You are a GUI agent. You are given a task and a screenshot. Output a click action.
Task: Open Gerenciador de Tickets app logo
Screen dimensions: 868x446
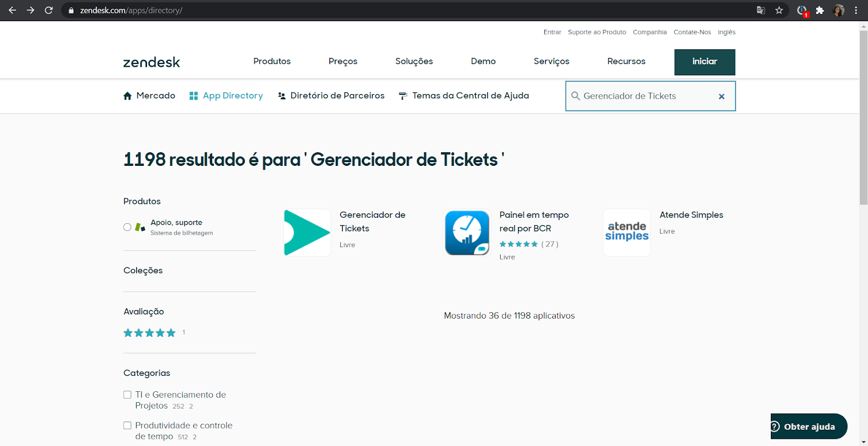(x=307, y=232)
